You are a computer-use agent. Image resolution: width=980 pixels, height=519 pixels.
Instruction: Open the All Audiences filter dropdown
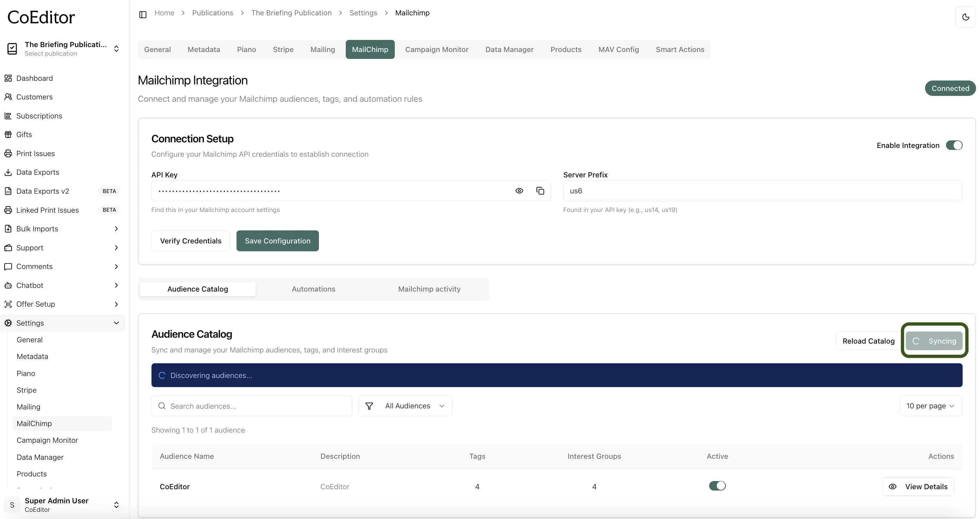coord(405,406)
